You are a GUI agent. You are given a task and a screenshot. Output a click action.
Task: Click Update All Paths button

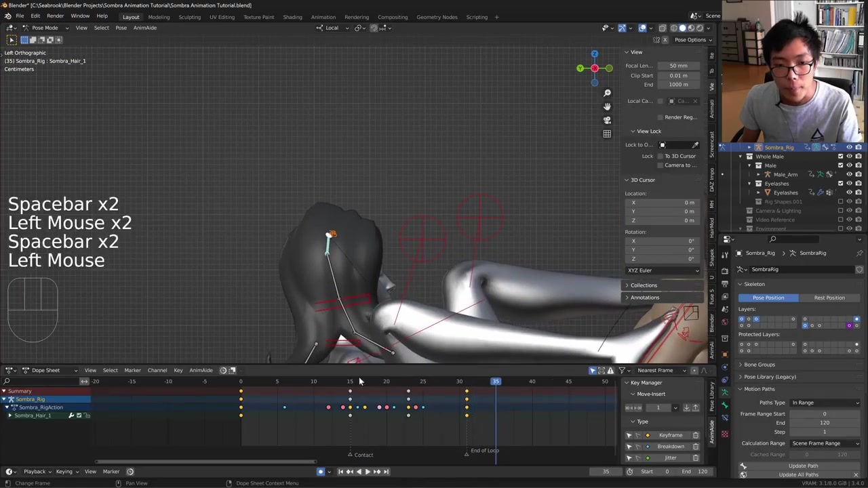[798, 474]
